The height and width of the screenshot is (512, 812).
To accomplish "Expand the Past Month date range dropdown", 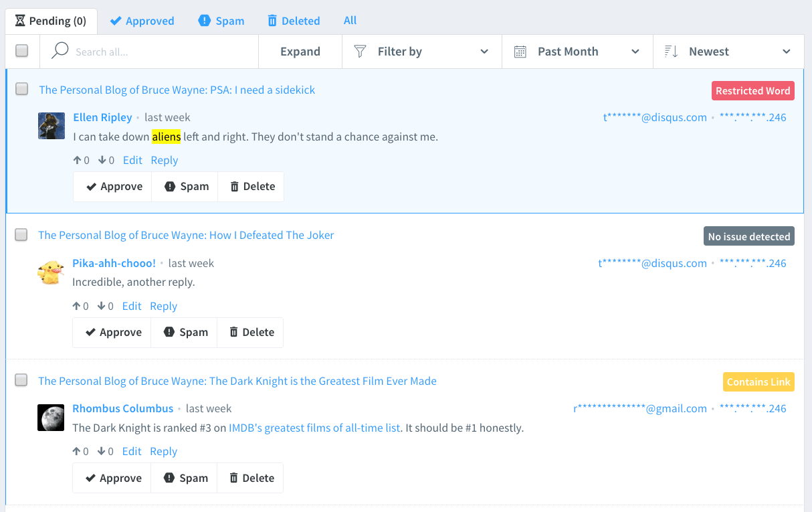I will [x=577, y=52].
